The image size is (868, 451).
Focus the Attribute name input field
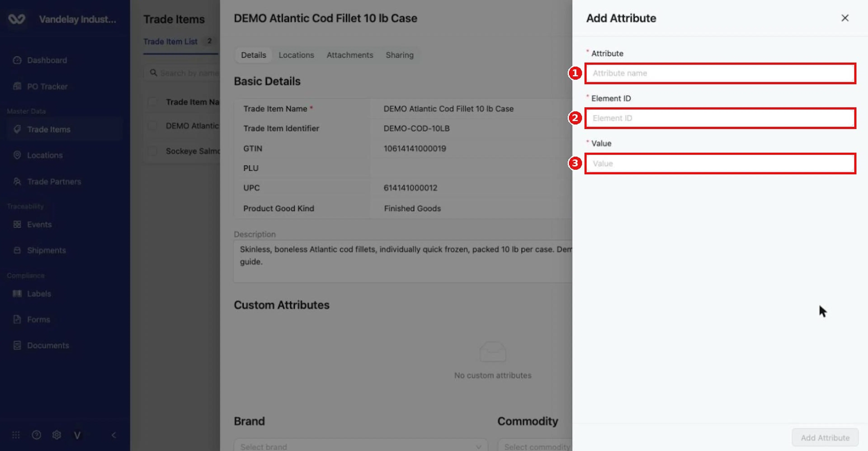[720, 73]
